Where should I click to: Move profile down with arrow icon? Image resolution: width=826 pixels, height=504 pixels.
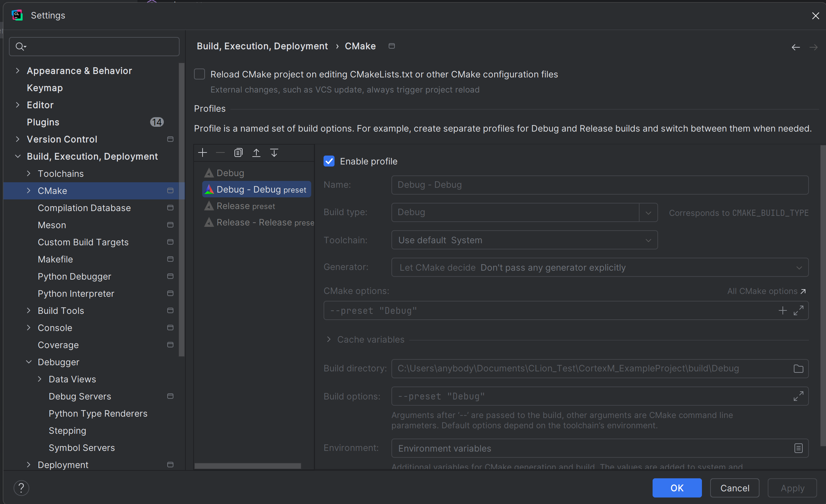274,153
